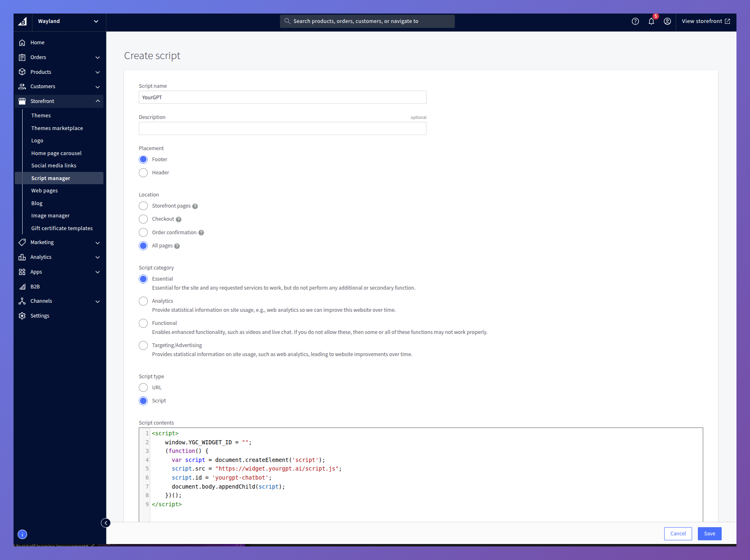Open Blog submenu item
This screenshot has width=750, height=560.
pyautogui.click(x=37, y=203)
